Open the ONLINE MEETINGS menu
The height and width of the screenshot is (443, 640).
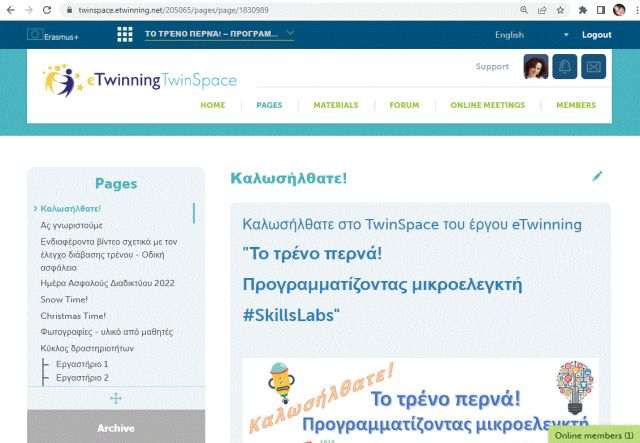point(487,105)
